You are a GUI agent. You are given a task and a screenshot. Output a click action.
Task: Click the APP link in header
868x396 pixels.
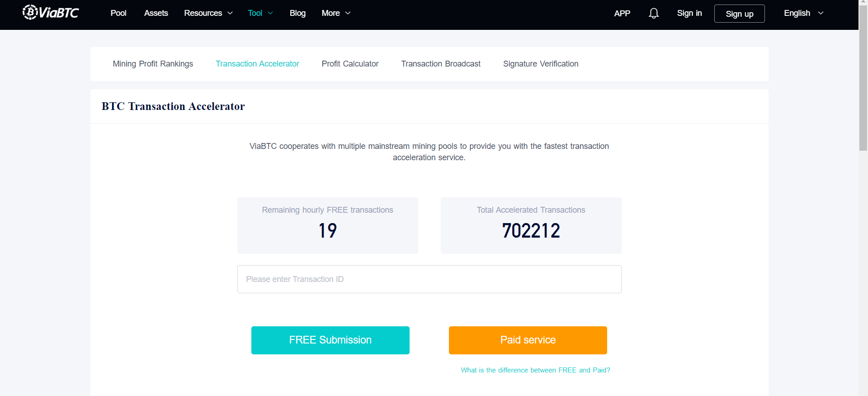click(x=622, y=13)
